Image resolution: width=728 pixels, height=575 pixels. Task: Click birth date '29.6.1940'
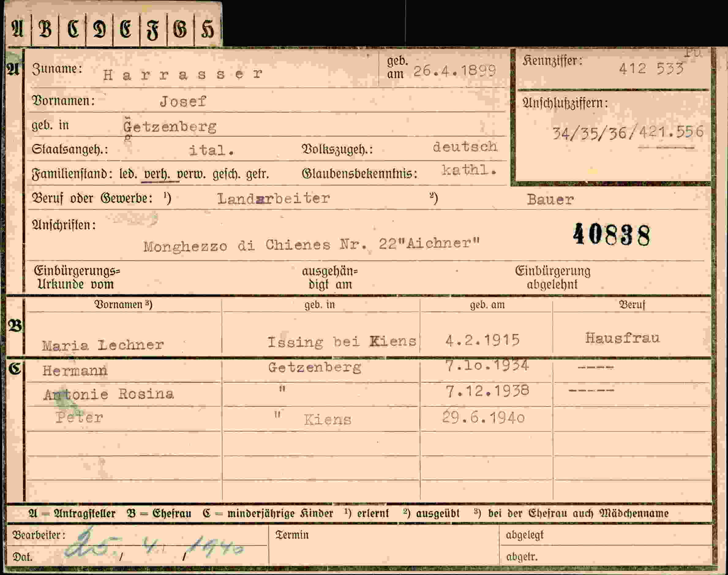[x=484, y=417]
